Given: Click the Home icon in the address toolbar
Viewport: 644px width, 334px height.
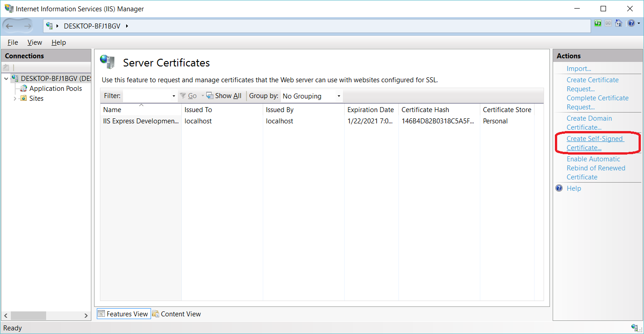Looking at the screenshot, I should pyautogui.click(x=619, y=23).
